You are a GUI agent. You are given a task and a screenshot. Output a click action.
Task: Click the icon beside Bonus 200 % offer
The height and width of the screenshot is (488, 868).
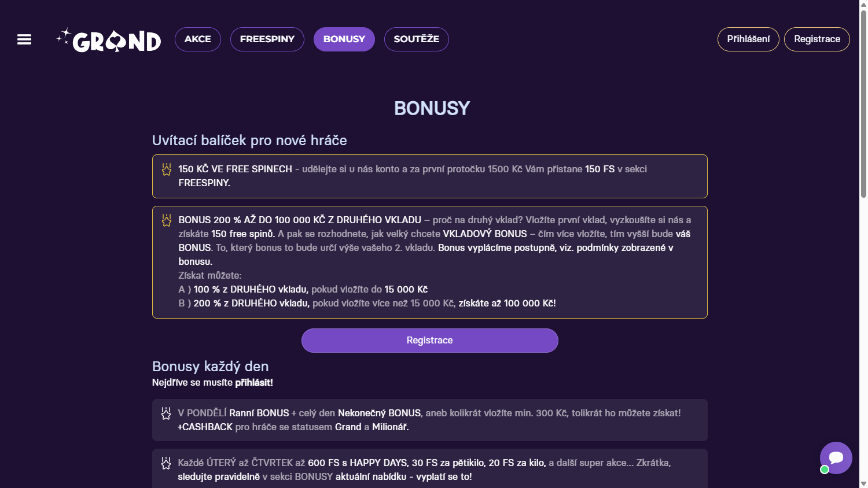coord(167,220)
